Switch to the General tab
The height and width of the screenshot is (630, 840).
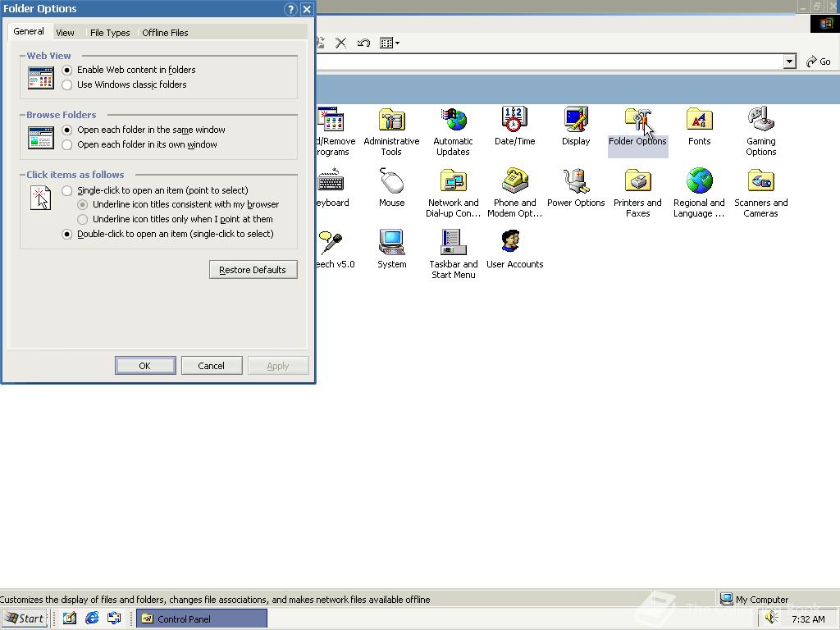[x=29, y=32]
